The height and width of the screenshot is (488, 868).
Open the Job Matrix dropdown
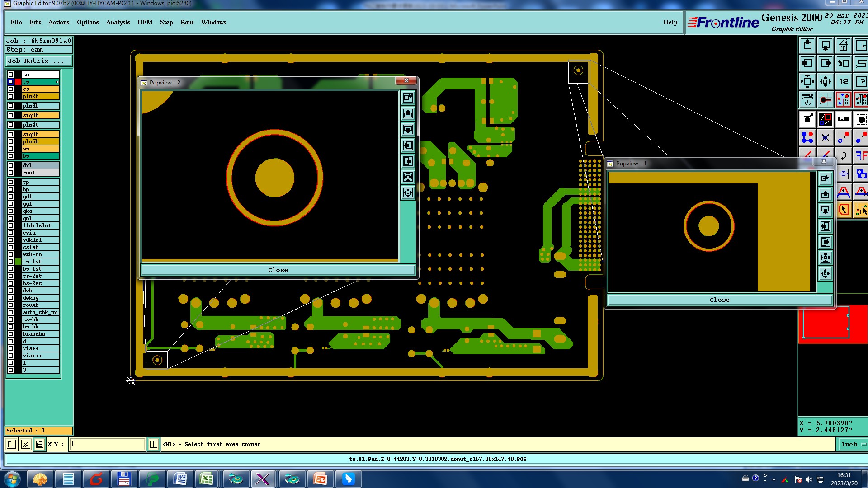point(38,61)
